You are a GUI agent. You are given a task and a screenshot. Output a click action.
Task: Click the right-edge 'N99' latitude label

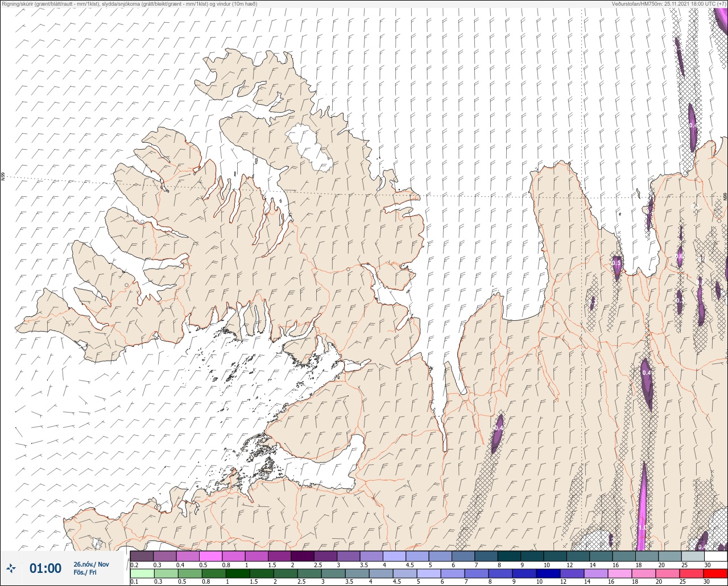click(x=725, y=196)
